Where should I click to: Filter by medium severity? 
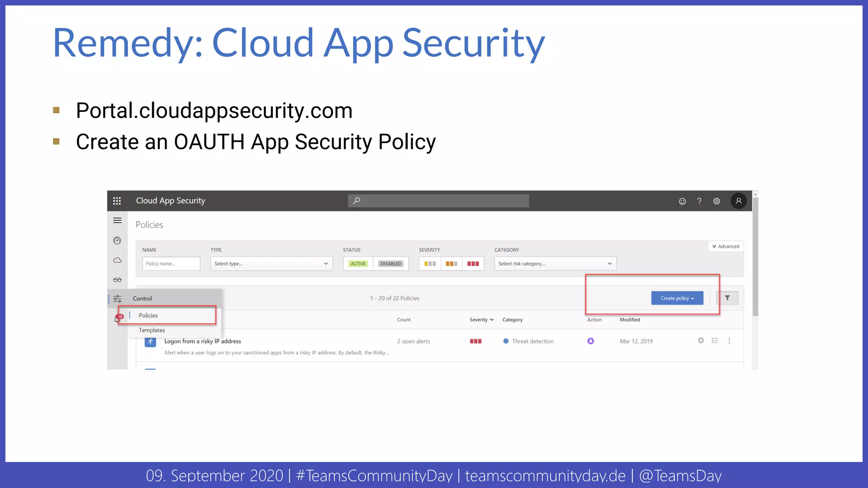pyautogui.click(x=452, y=263)
